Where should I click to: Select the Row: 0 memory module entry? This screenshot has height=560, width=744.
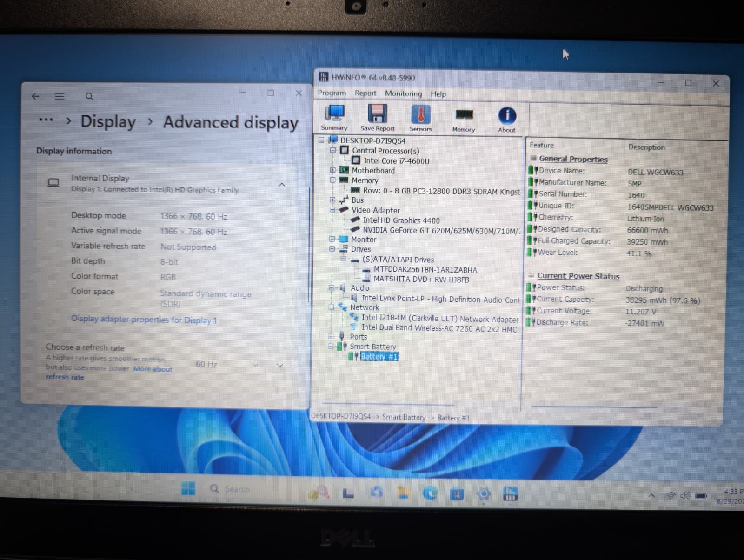(x=442, y=191)
